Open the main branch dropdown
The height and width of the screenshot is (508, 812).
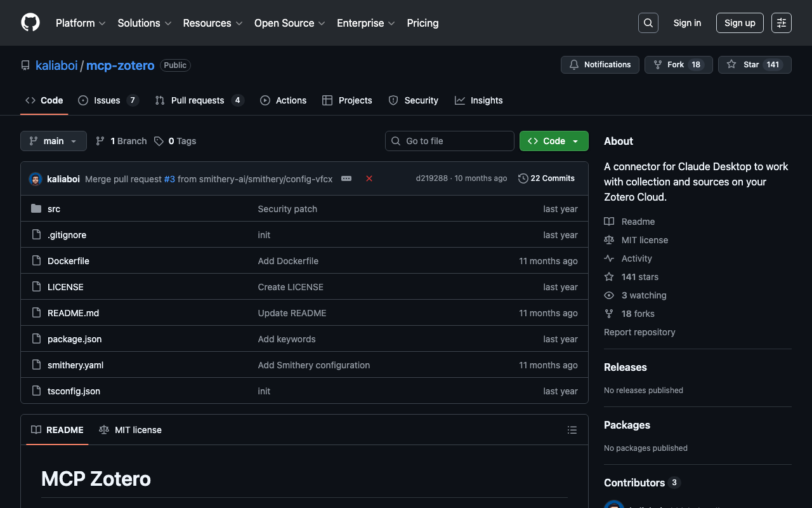pyautogui.click(x=53, y=141)
